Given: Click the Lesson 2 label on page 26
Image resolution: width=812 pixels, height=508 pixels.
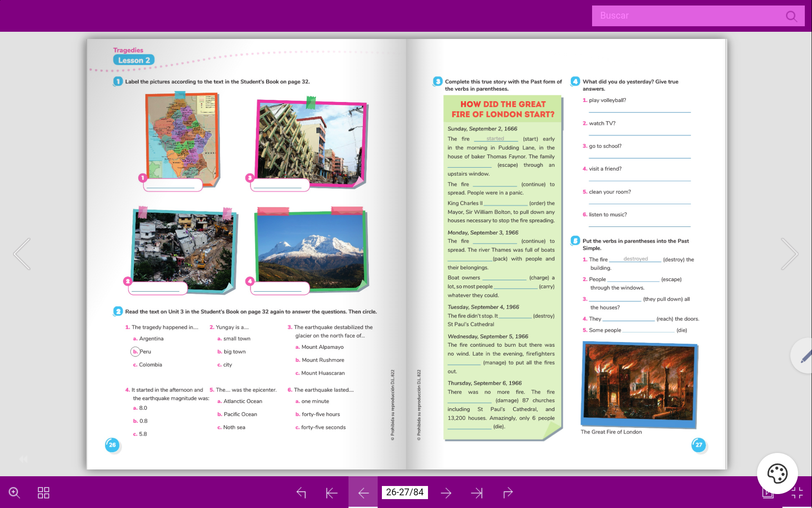Looking at the screenshot, I should click(134, 60).
